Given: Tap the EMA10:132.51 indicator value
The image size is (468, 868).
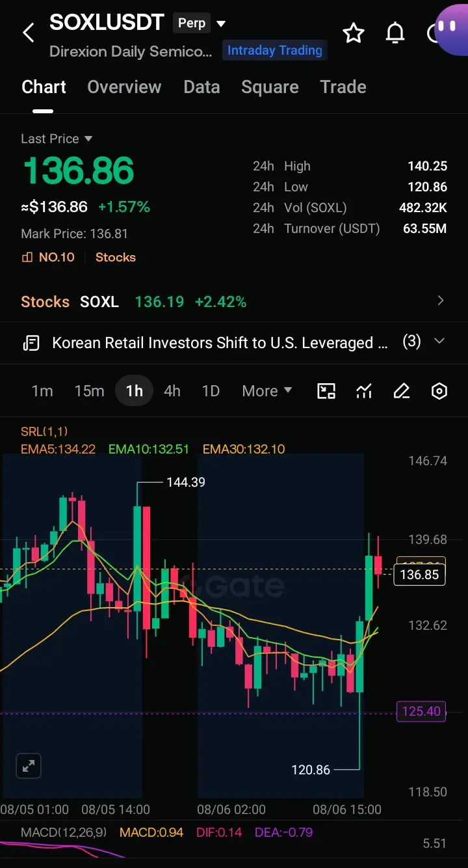Looking at the screenshot, I should (x=149, y=449).
